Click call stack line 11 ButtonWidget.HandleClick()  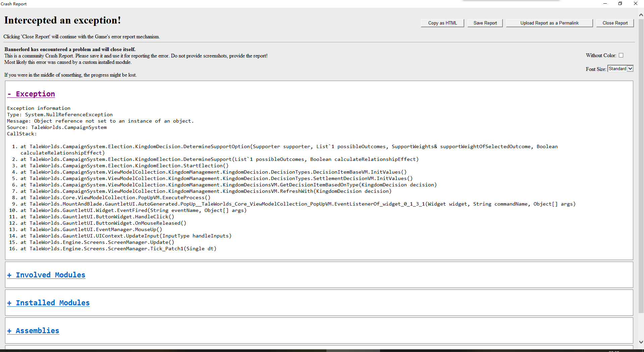[97, 217]
